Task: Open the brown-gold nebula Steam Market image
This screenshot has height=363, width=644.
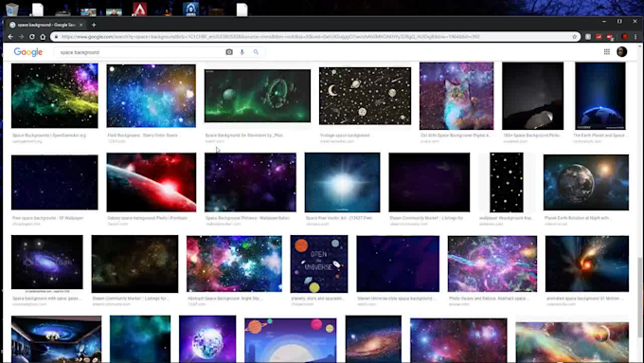Action: pos(134,263)
